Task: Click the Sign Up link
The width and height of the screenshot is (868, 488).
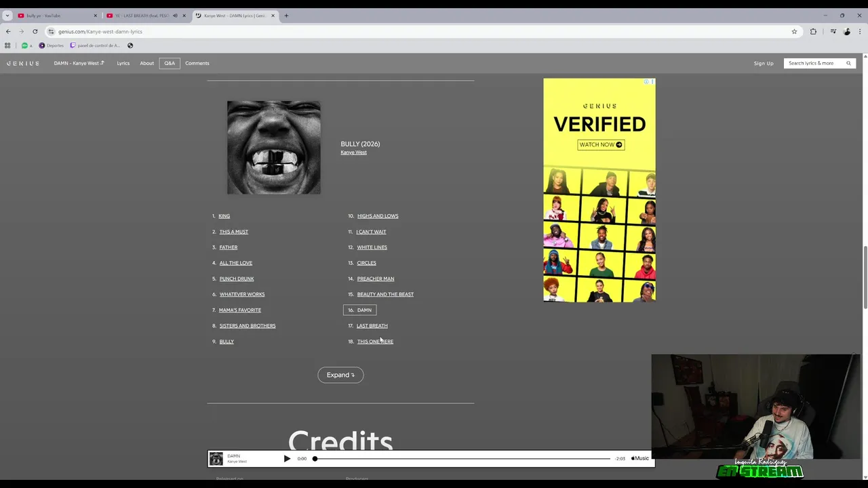Action: coord(764,63)
